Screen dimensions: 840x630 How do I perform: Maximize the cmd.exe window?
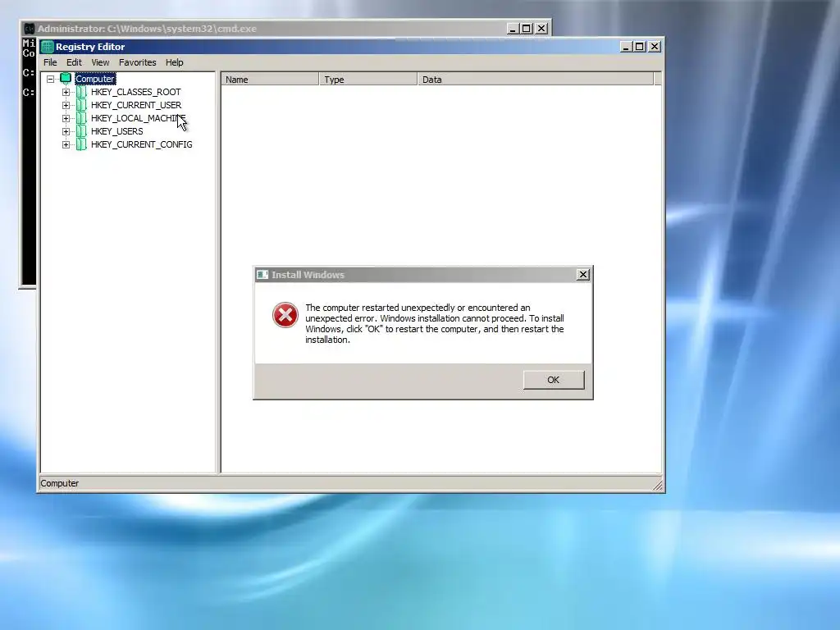tap(527, 29)
